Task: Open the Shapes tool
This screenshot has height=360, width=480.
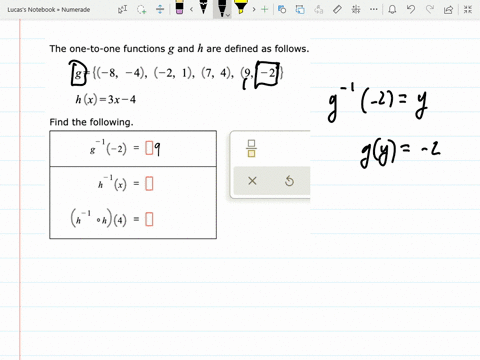Action: pyautogui.click(x=282, y=9)
